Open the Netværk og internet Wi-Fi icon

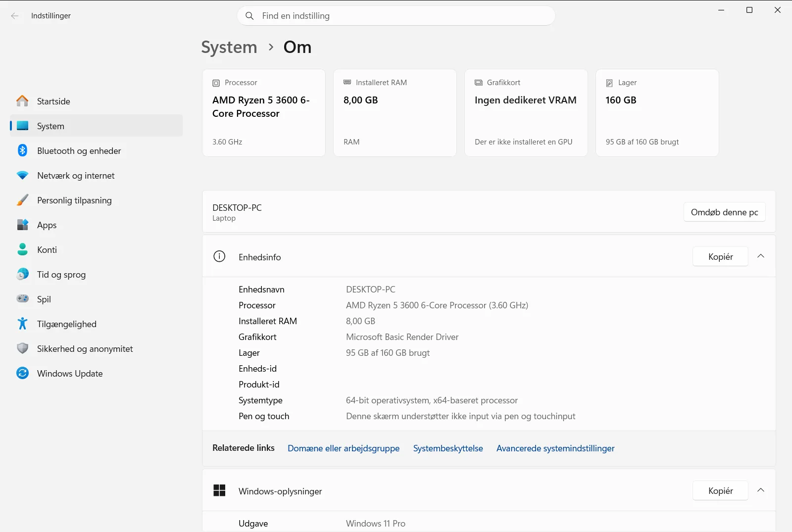pyautogui.click(x=22, y=175)
